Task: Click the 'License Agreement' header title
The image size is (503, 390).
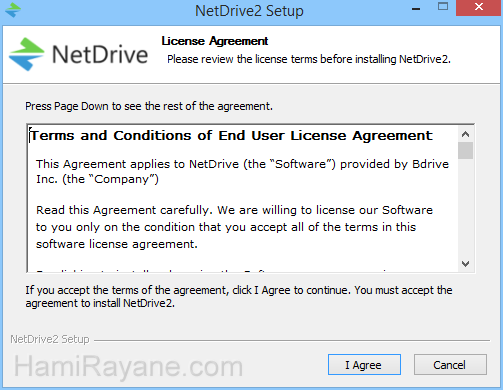Action: 215,41
